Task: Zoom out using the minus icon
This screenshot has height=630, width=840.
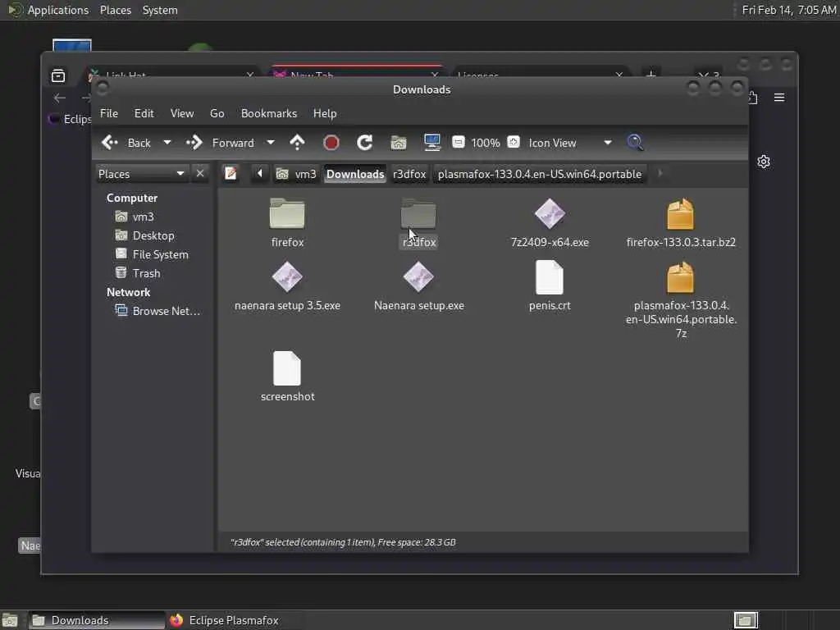Action: tap(458, 143)
